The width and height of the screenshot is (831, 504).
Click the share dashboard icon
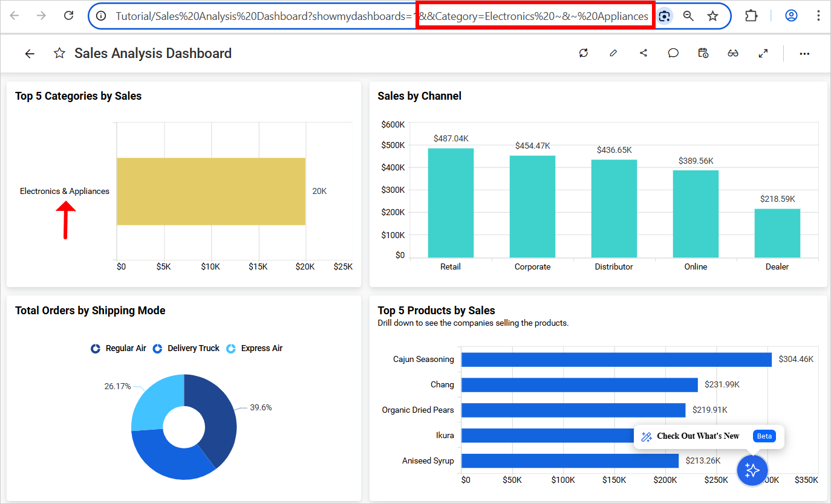(x=644, y=53)
